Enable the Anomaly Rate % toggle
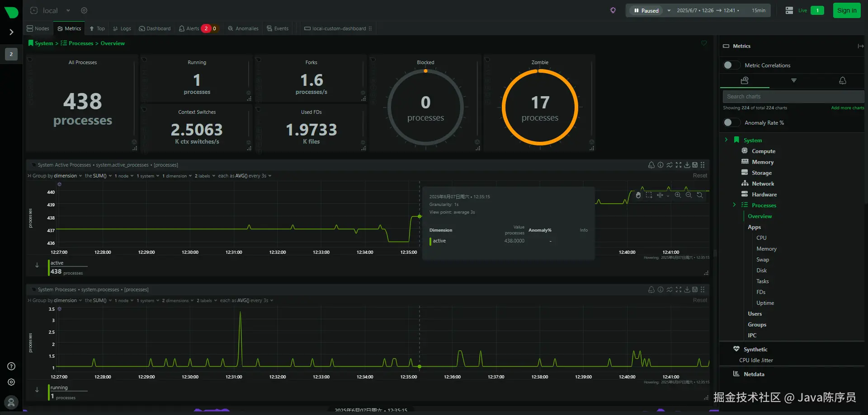The width and height of the screenshot is (868, 415). point(731,122)
